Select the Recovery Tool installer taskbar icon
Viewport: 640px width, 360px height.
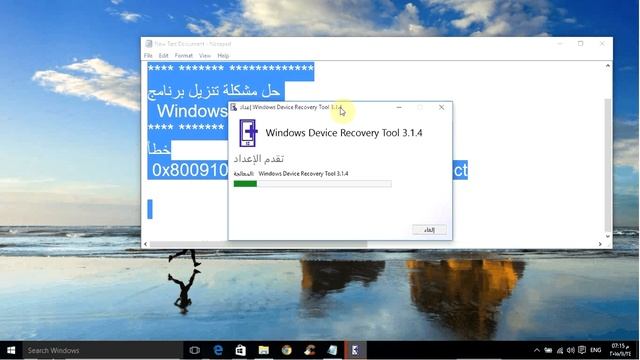click(x=355, y=350)
